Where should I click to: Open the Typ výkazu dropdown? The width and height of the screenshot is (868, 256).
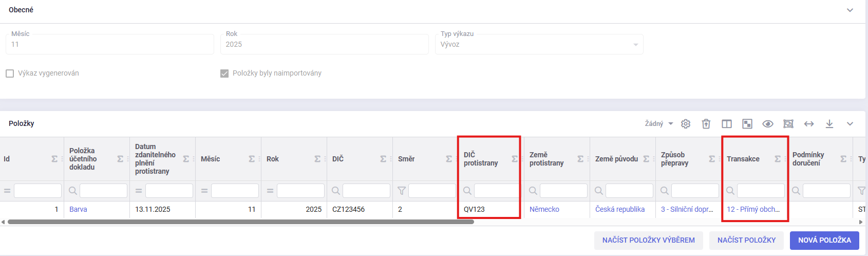539,45
